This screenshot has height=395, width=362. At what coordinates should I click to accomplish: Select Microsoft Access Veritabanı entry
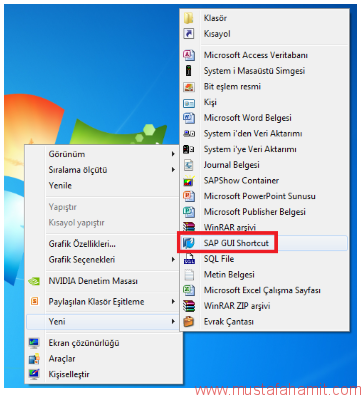pyautogui.click(x=265, y=55)
